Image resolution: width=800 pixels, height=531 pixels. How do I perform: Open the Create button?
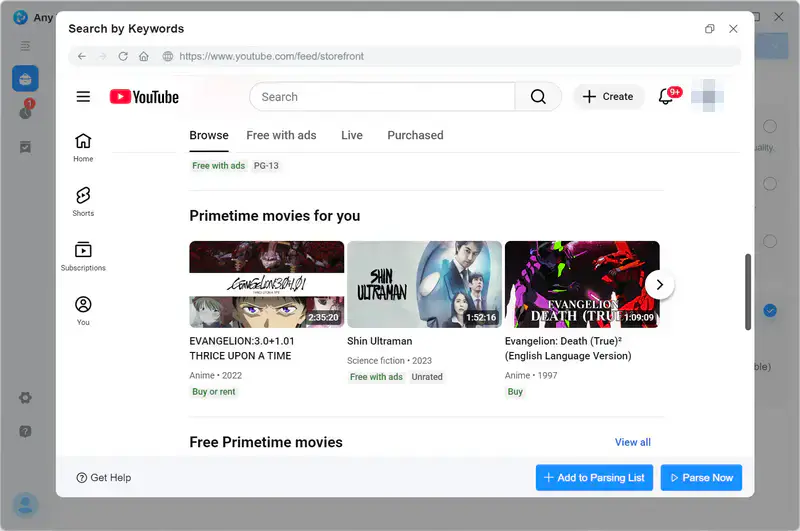click(608, 96)
